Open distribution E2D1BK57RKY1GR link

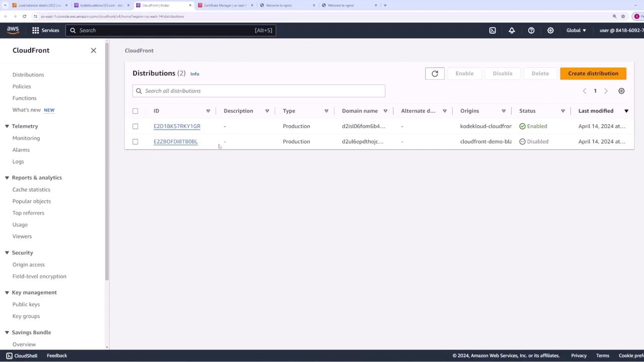pyautogui.click(x=177, y=126)
